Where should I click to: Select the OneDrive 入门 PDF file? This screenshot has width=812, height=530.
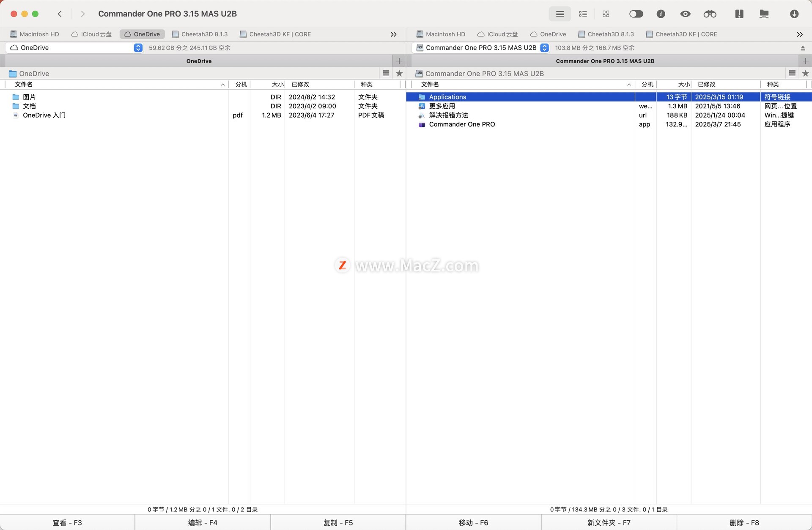click(203, 115)
